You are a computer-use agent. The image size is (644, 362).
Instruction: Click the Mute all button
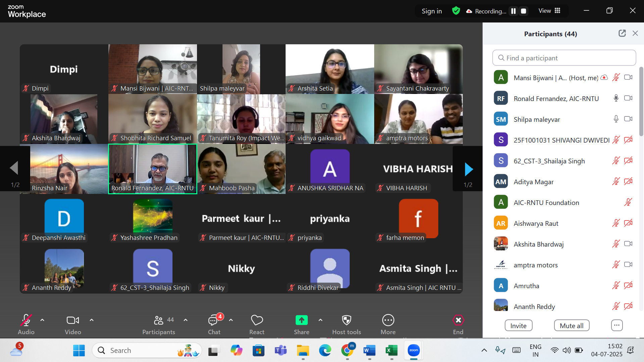point(572,325)
